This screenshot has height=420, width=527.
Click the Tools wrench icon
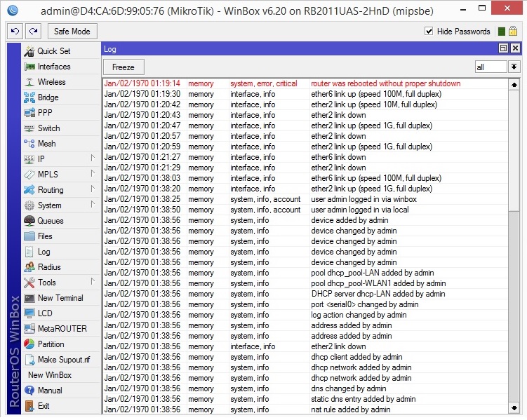point(29,283)
